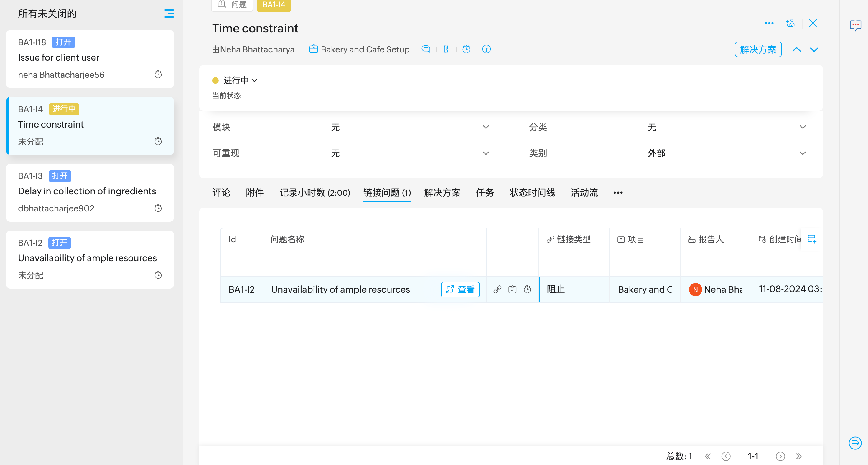Click the comments icon beside the project name
The image size is (868, 465).
pos(426,49)
